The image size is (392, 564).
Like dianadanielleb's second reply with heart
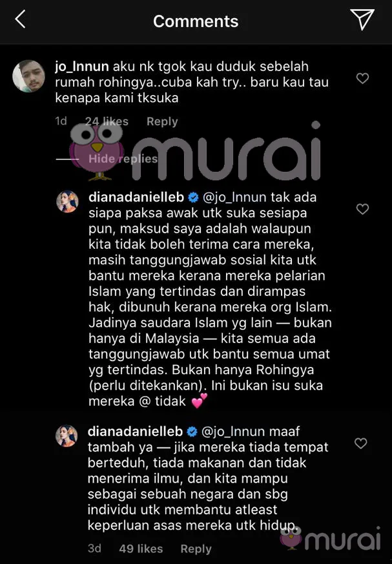(361, 443)
